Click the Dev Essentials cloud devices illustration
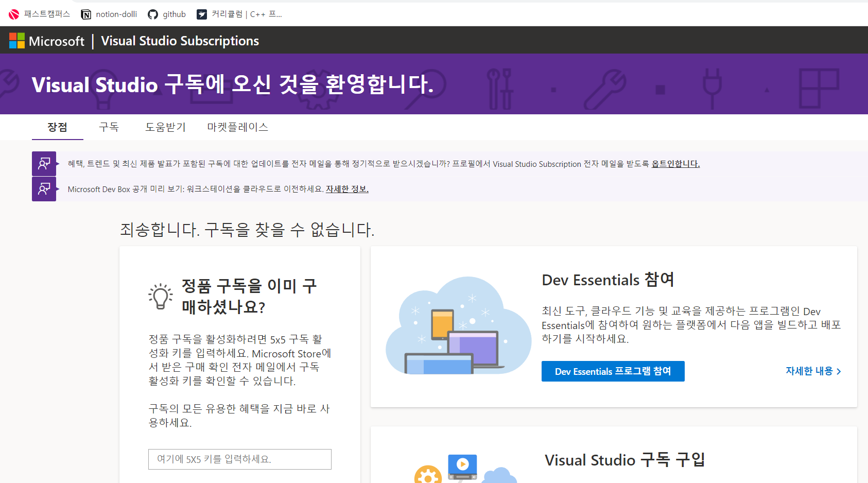 click(x=458, y=325)
